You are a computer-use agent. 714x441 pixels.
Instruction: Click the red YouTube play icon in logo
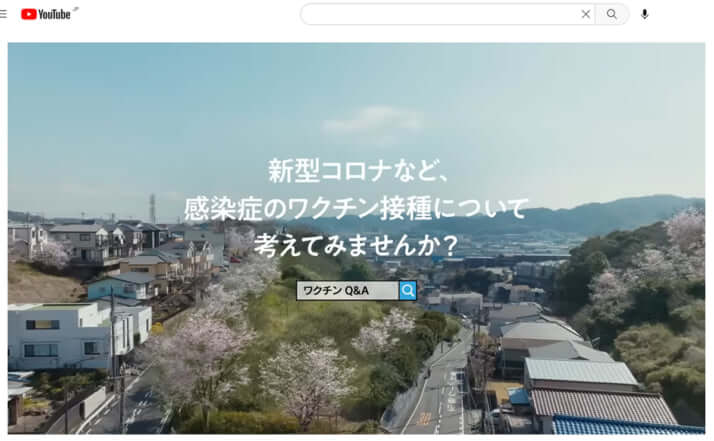tap(28, 14)
